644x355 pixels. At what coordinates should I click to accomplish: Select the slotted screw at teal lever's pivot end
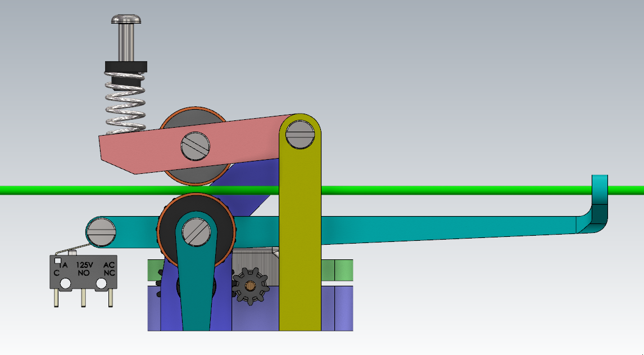tap(101, 232)
